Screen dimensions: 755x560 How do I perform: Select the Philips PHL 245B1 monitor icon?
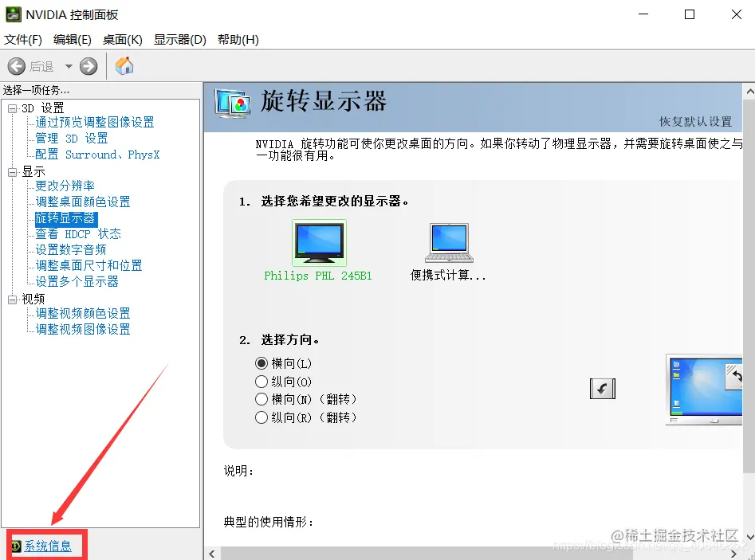319,241
